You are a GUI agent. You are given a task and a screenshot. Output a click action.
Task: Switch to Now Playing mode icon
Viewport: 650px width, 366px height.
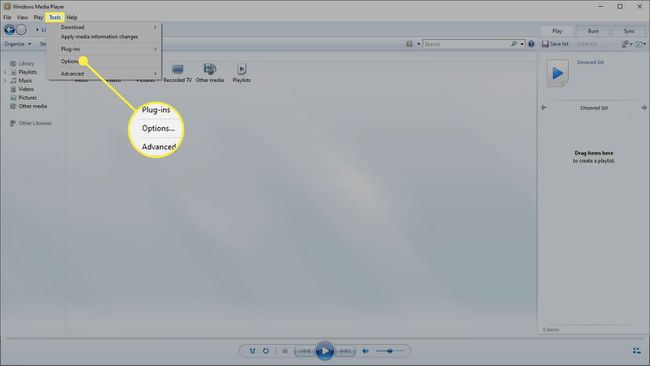click(637, 351)
